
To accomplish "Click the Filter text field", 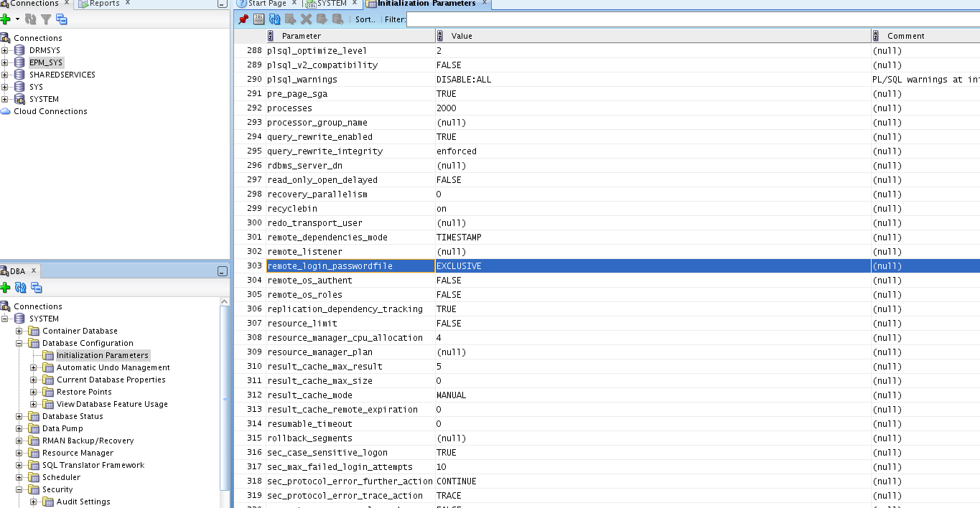I will click(x=689, y=19).
